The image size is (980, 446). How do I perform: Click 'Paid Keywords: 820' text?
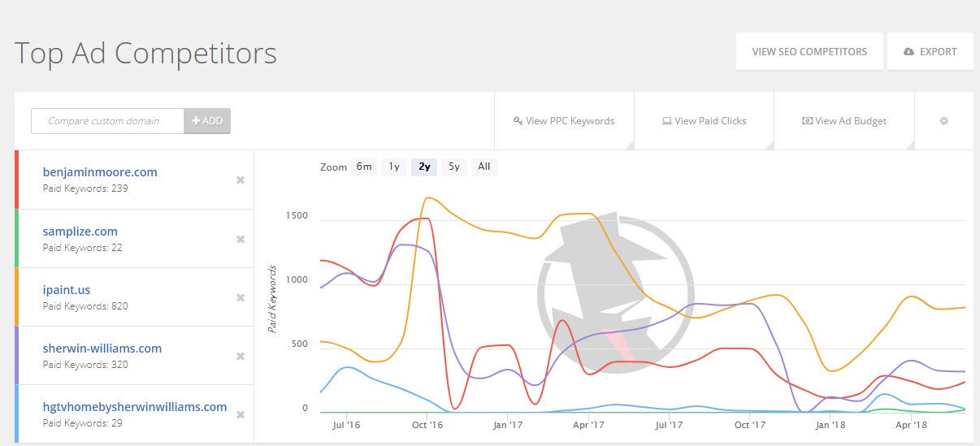pos(85,306)
